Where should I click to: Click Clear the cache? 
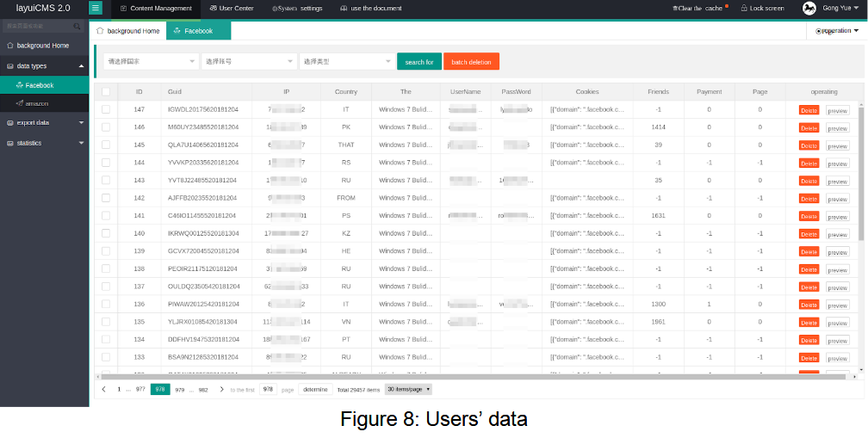(697, 9)
